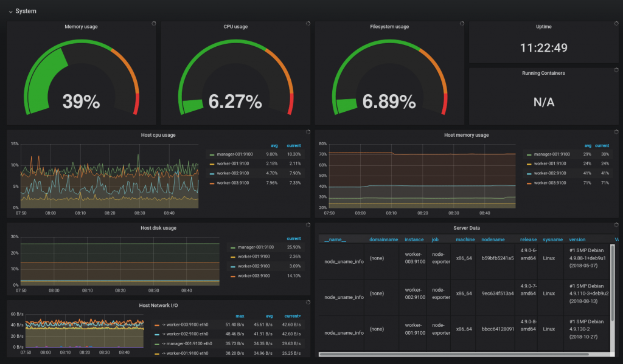Click the Server Data horizontal scrollbar
This screenshot has height=364, width=623.
[x=453, y=354]
